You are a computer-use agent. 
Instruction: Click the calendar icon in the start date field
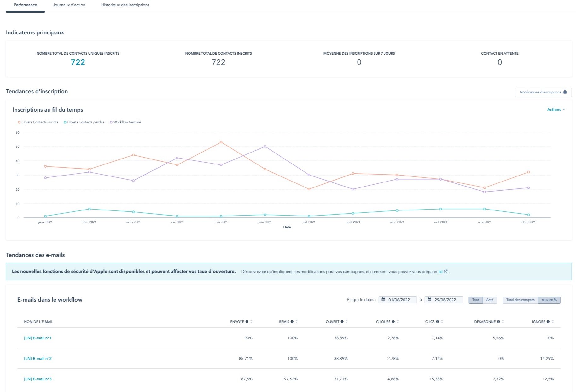tap(384, 299)
